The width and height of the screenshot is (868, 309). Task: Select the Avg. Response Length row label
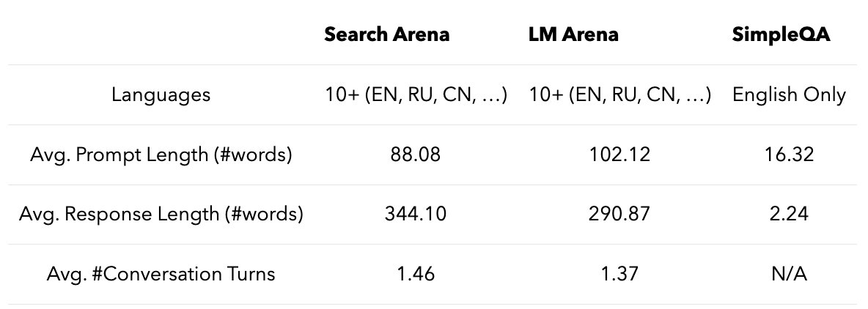[x=161, y=215]
